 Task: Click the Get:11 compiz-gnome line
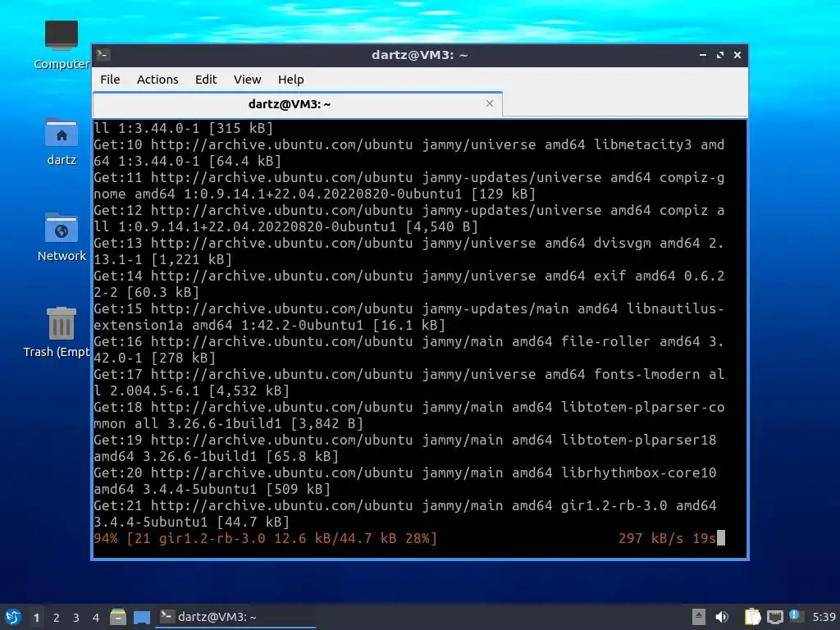(x=409, y=185)
